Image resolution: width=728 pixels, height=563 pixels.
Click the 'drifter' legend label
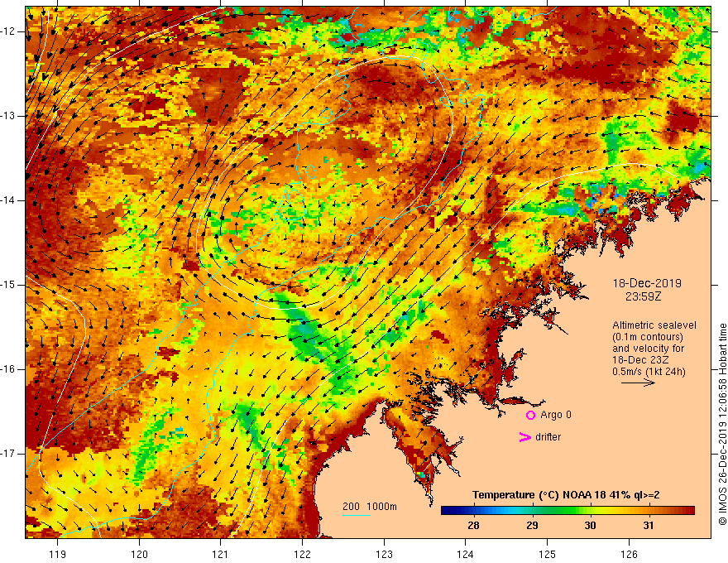point(548,437)
